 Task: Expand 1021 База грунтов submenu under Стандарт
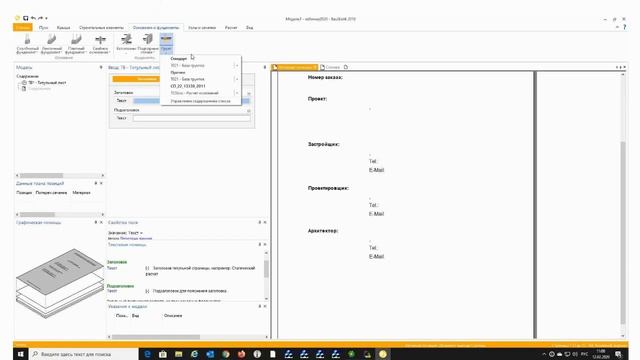pos(236,65)
